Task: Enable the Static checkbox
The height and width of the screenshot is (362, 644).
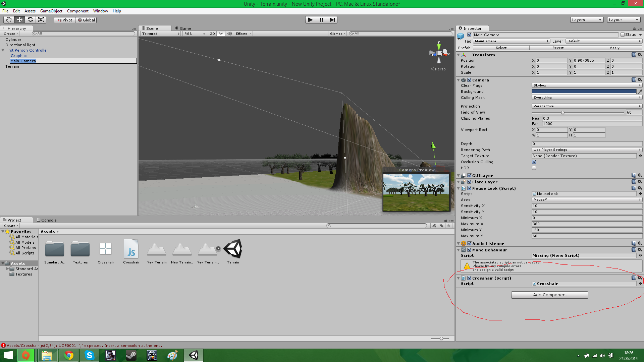Action: point(623,35)
